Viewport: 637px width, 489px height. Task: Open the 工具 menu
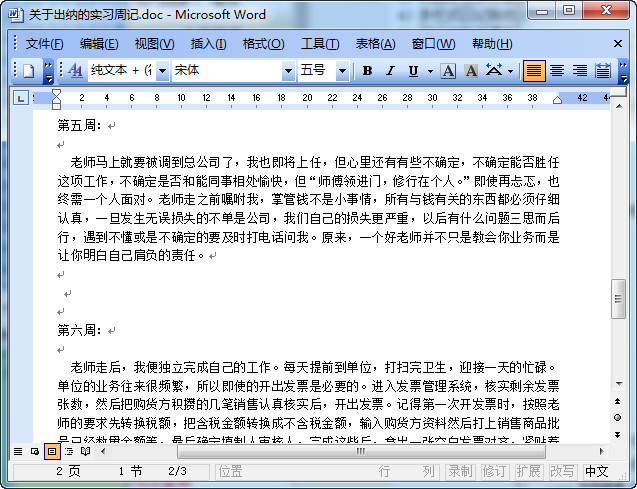point(320,44)
